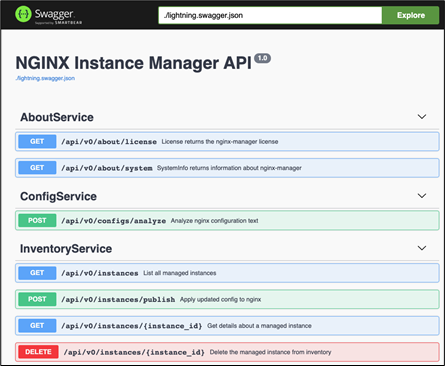This screenshot has width=445, height=366.
Task: Click the red DELETE method badge
Action: click(x=38, y=352)
